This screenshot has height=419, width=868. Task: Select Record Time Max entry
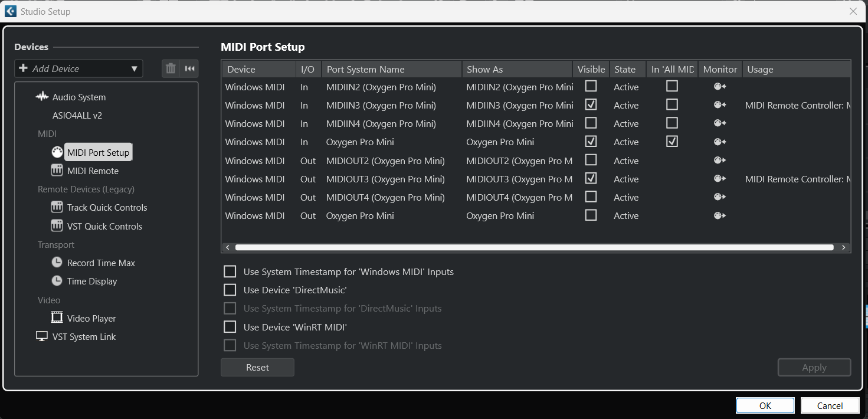(x=101, y=263)
